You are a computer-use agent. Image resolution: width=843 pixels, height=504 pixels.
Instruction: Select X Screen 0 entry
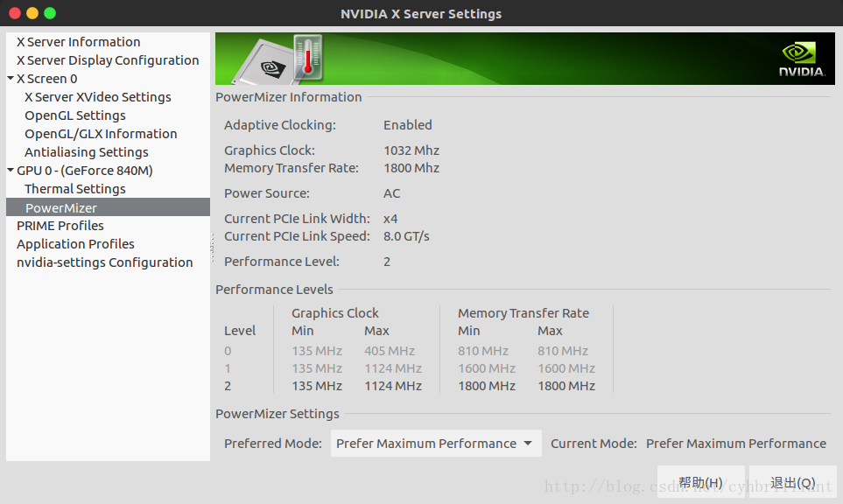click(x=46, y=79)
